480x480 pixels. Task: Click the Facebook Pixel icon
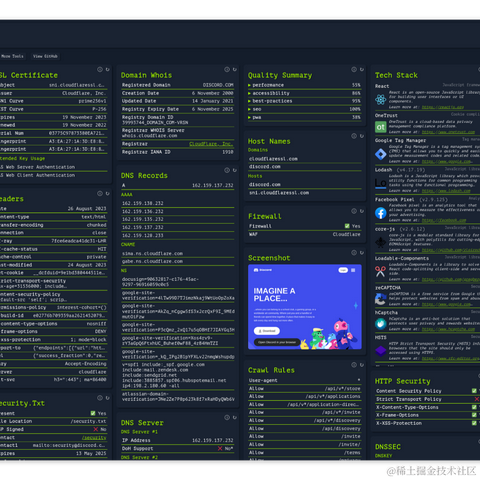tap(380, 213)
